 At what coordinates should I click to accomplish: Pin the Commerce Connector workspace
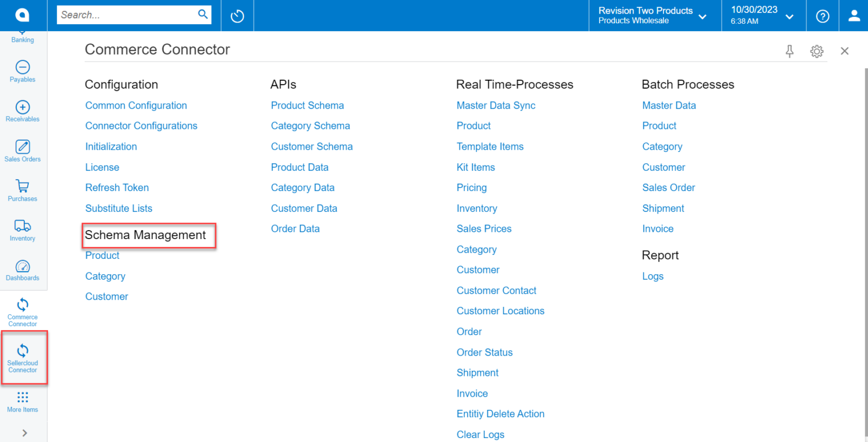(x=790, y=51)
